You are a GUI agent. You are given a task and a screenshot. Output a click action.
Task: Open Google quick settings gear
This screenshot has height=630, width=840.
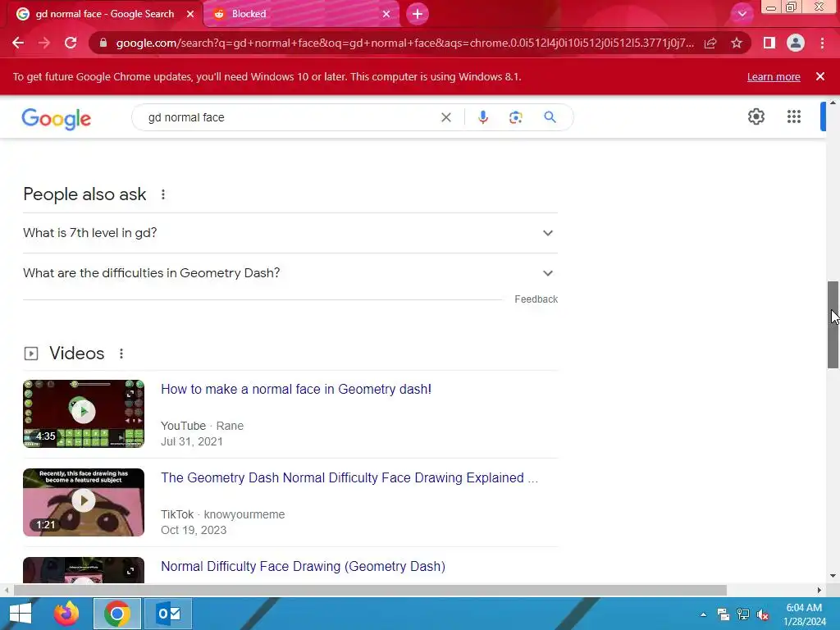[756, 116]
